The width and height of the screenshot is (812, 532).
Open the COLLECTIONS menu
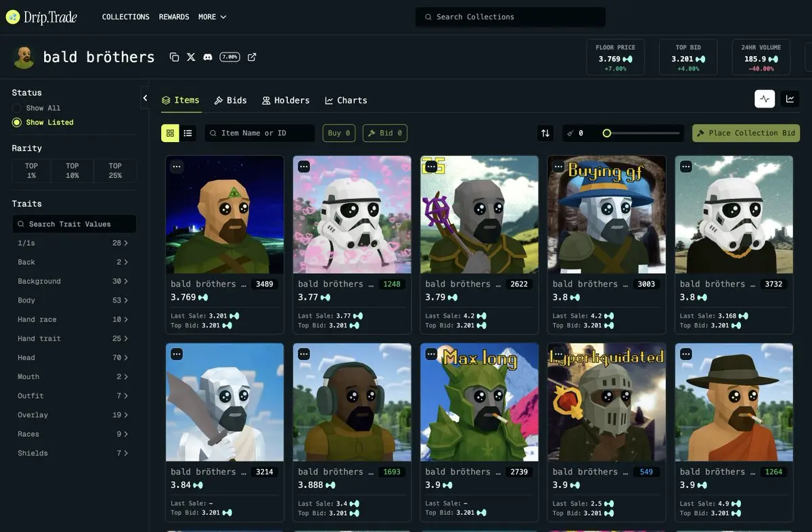coord(126,17)
